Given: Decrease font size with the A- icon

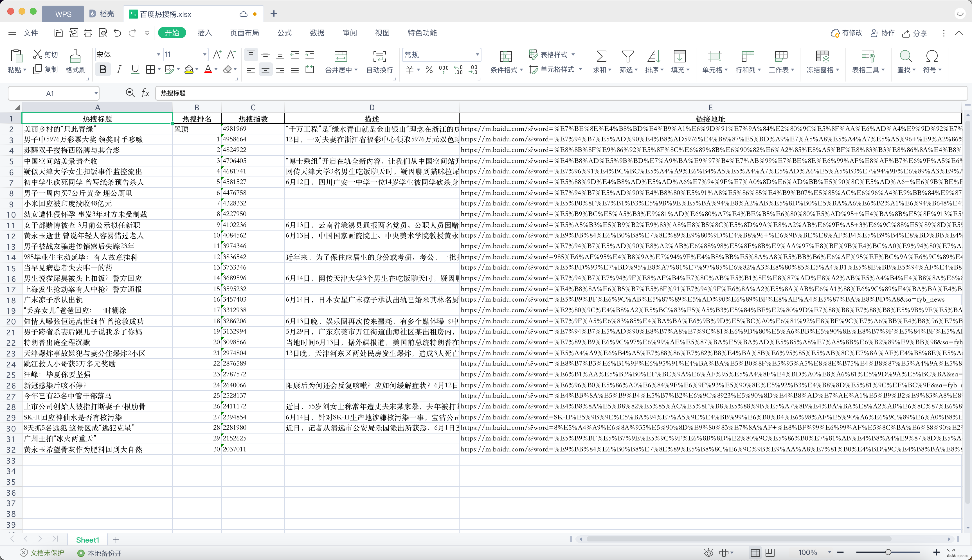Looking at the screenshot, I should (x=231, y=55).
